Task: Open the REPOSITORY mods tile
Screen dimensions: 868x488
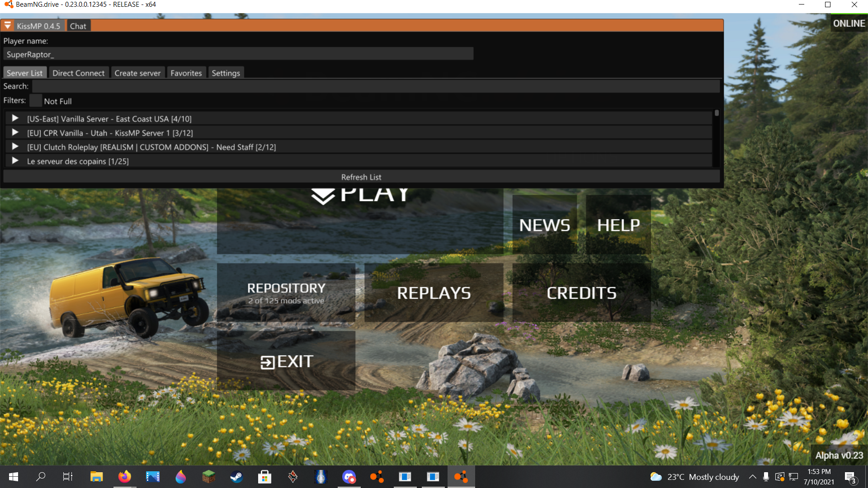Action: click(x=286, y=293)
